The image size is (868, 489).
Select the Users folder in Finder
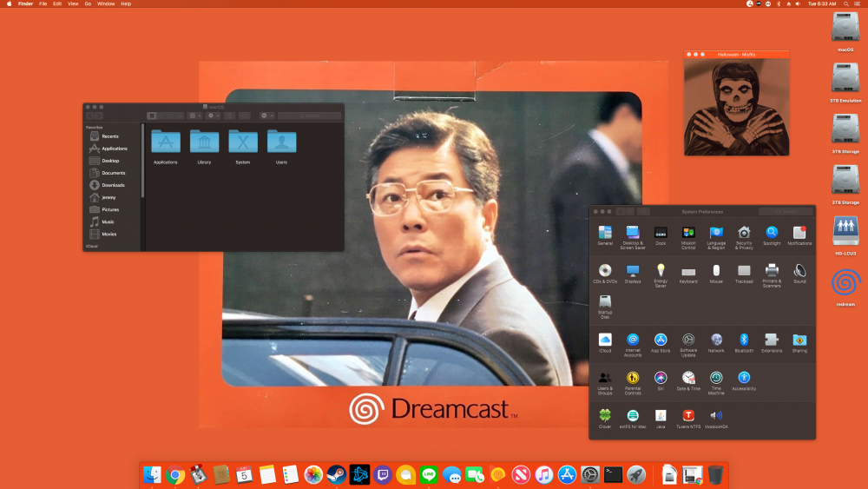tap(282, 147)
